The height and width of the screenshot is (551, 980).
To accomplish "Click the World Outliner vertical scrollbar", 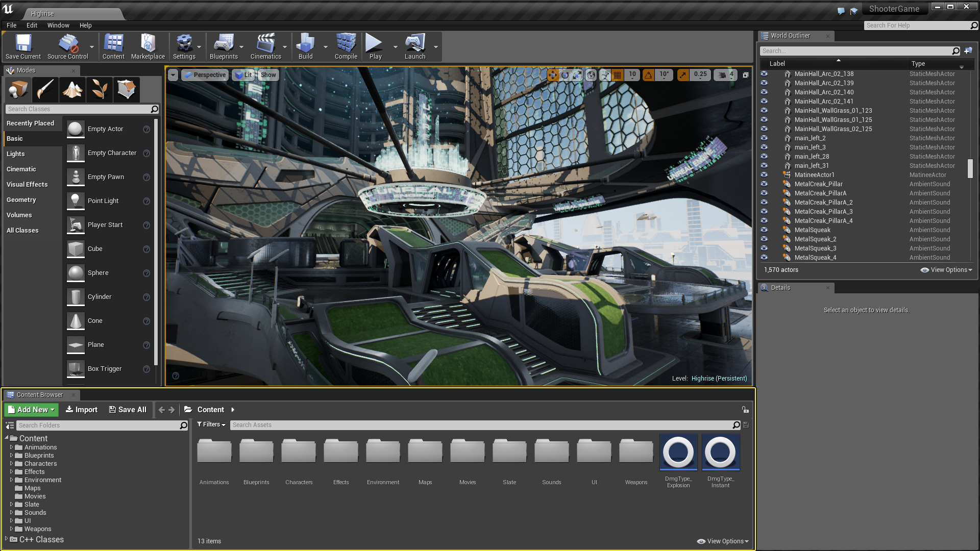I will pos(970,168).
